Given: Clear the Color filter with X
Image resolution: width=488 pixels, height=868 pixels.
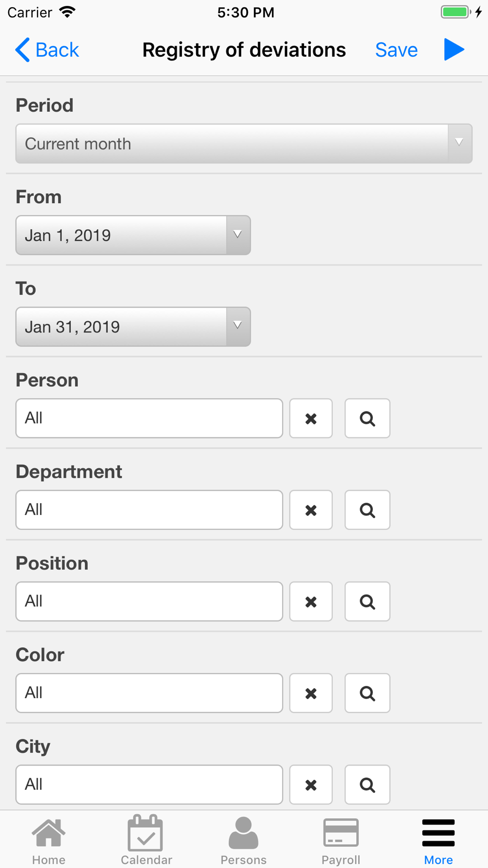Looking at the screenshot, I should (311, 693).
